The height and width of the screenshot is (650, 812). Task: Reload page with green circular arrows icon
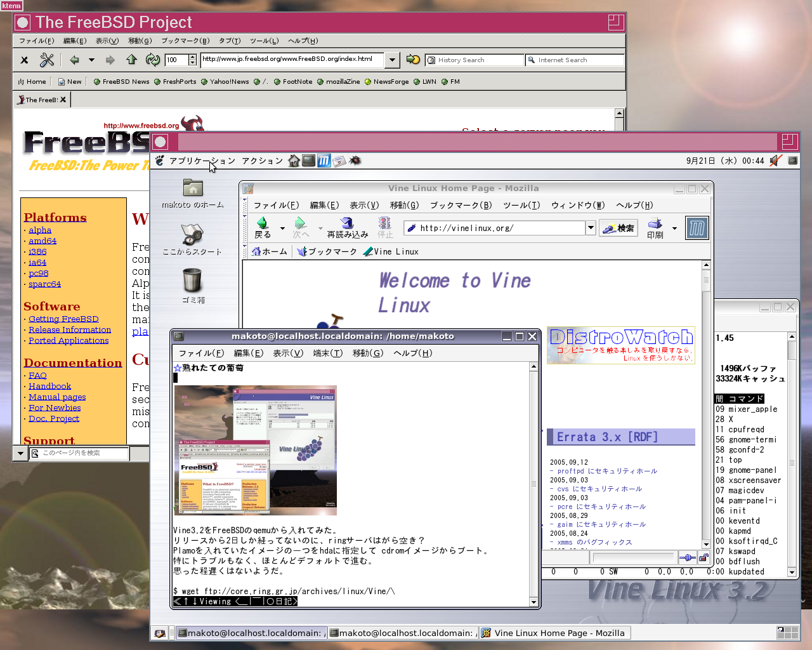click(x=153, y=60)
